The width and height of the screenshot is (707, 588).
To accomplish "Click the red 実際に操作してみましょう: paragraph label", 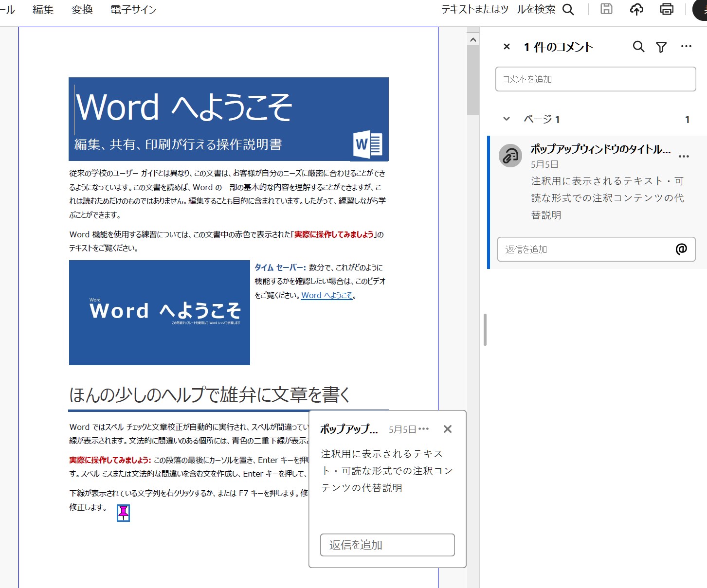I will point(110,460).
